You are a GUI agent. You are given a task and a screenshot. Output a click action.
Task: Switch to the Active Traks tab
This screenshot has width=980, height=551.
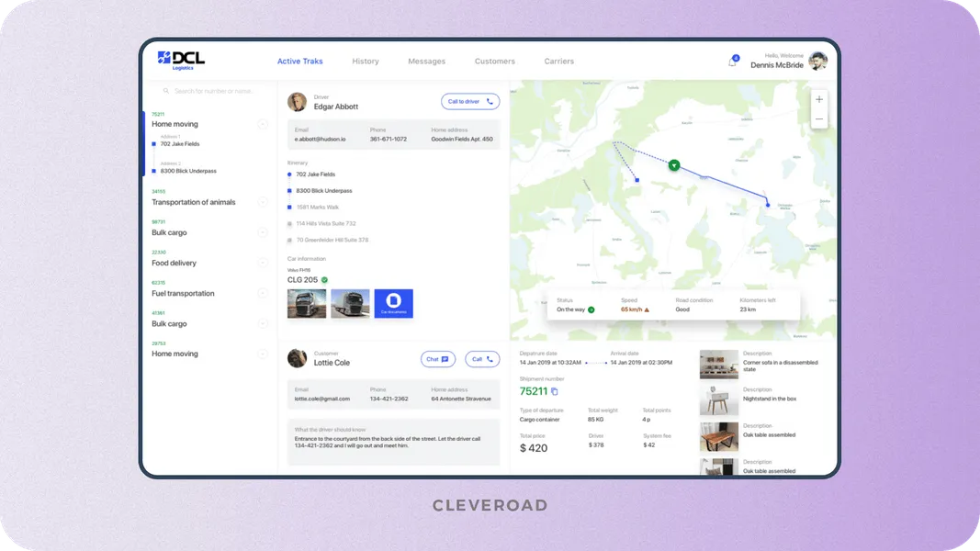pos(300,62)
